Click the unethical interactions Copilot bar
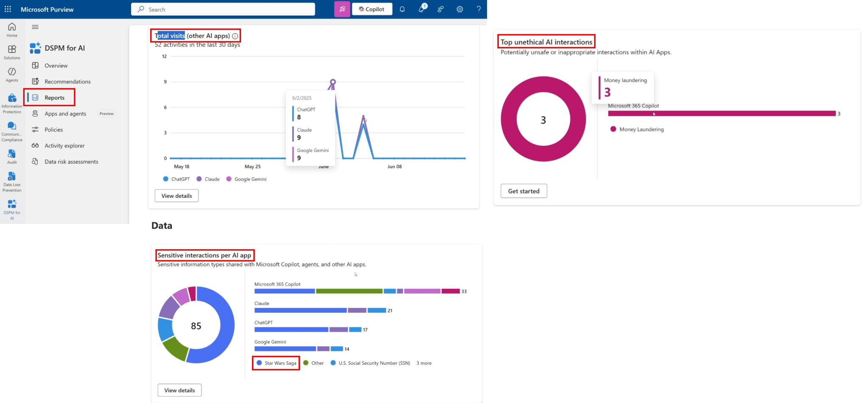The image size is (868, 403). pos(722,113)
